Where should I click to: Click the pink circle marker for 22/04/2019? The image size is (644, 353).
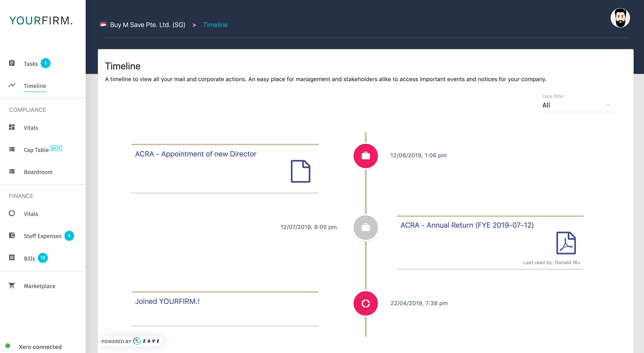tap(366, 303)
